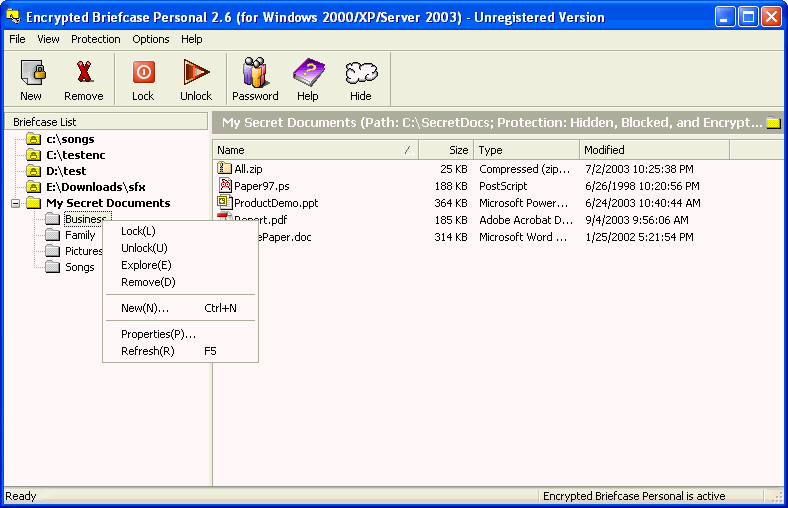Click the Ready status bar text
The height and width of the screenshot is (508, 788).
pos(21,496)
